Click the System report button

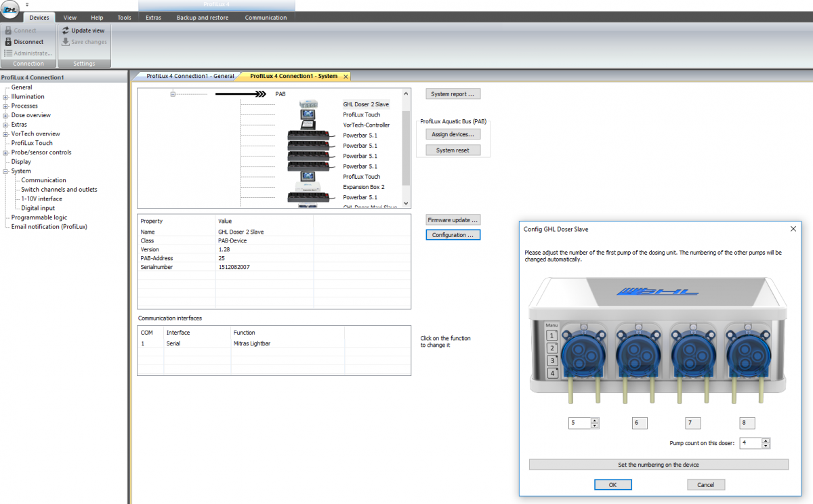coord(453,94)
